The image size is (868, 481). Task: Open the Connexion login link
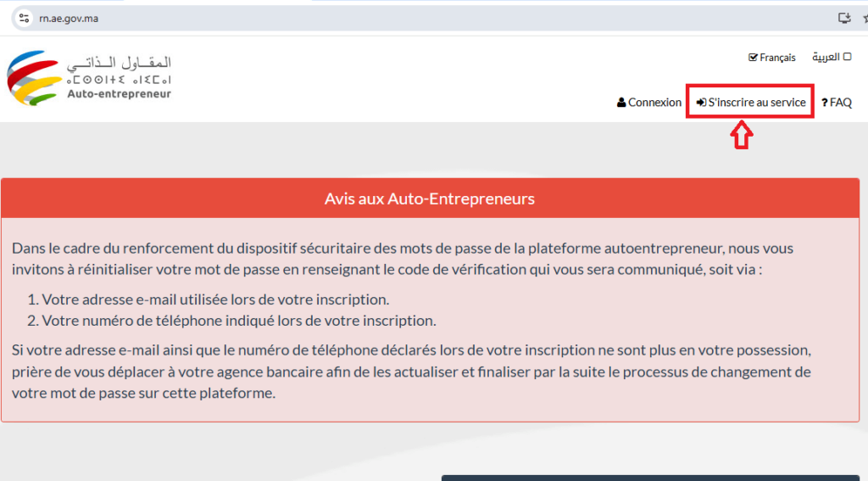pyautogui.click(x=648, y=103)
